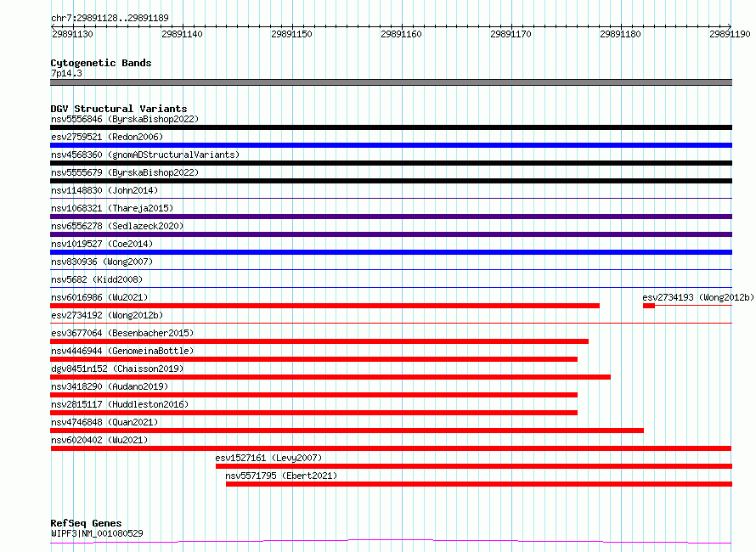Viewport: 756px width, 552px height.
Task: Select nsv5571795 (Ebert2021) label
Action: pos(281,476)
